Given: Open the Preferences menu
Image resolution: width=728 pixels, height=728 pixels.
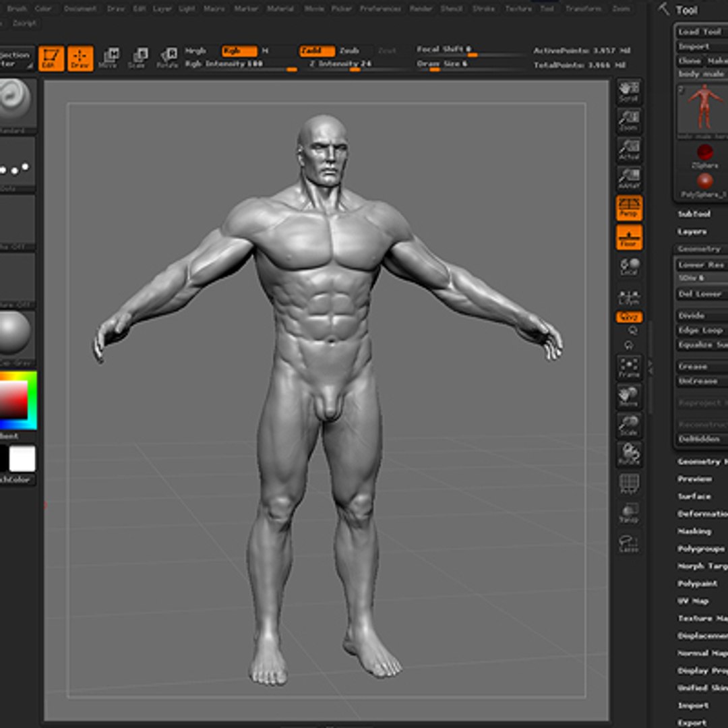Looking at the screenshot, I should click(x=380, y=8).
